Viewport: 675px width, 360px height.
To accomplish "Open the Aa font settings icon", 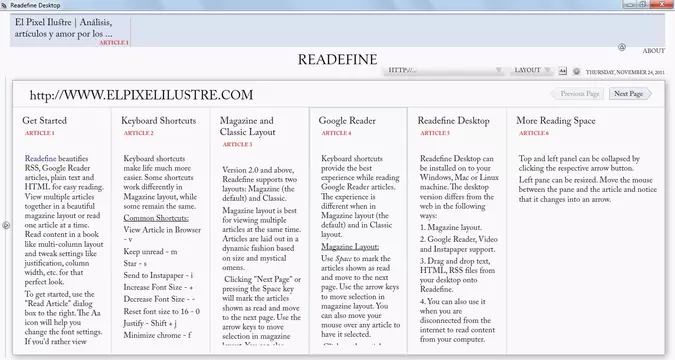I will (x=563, y=71).
